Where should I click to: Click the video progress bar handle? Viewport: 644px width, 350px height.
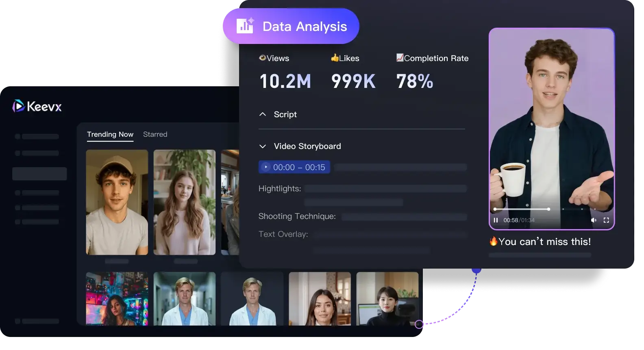(548, 209)
